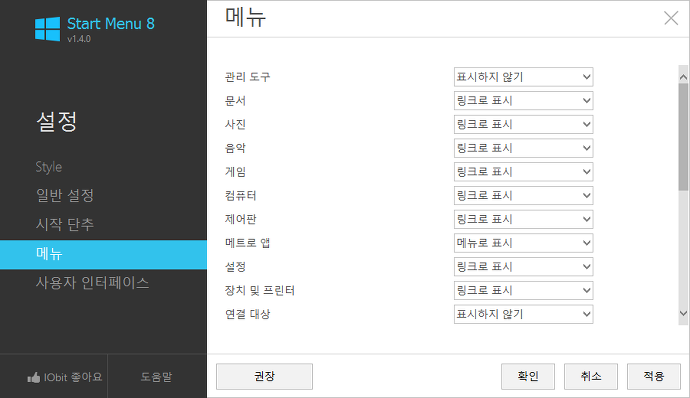Click the 연결 대상 label

247,314
